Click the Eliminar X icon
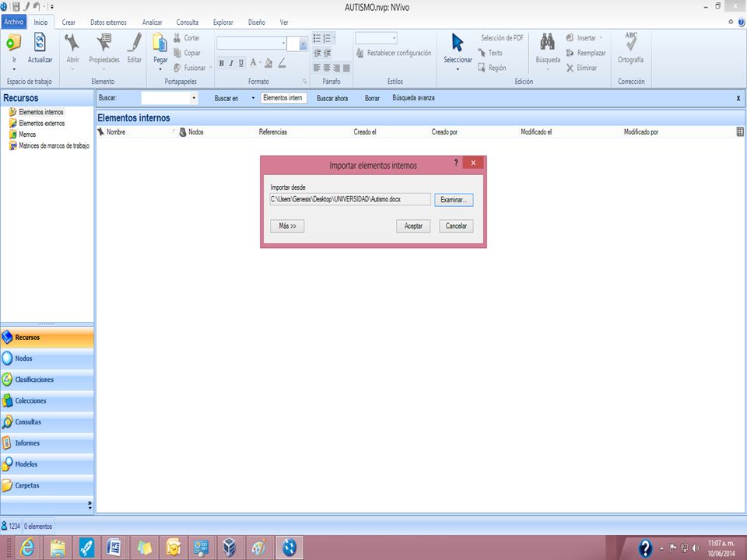Image resolution: width=747 pixels, height=560 pixels. pos(570,68)
